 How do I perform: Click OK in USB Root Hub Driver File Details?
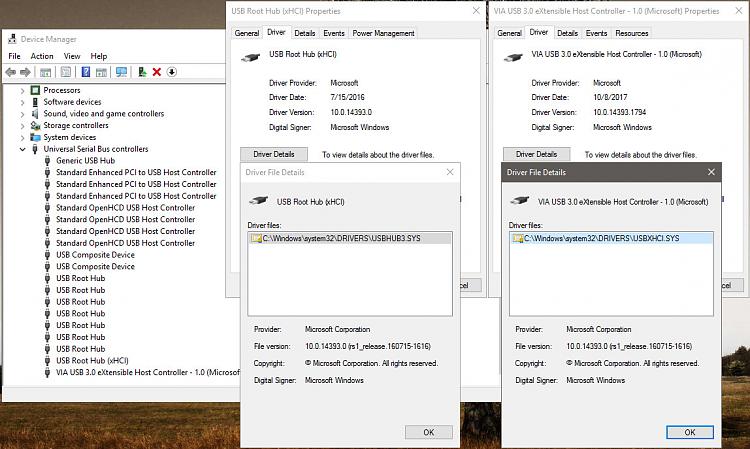[429, 432]
